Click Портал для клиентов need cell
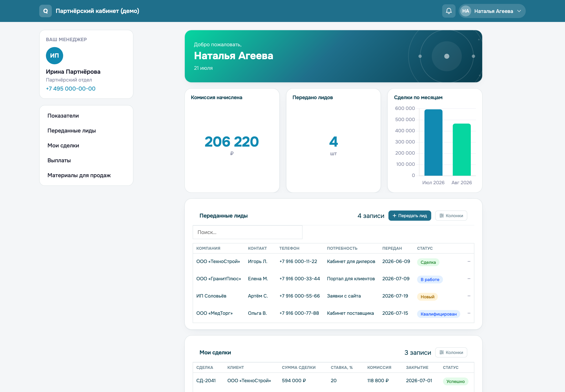This screenshot has width=565, height=392. [351, 279]
